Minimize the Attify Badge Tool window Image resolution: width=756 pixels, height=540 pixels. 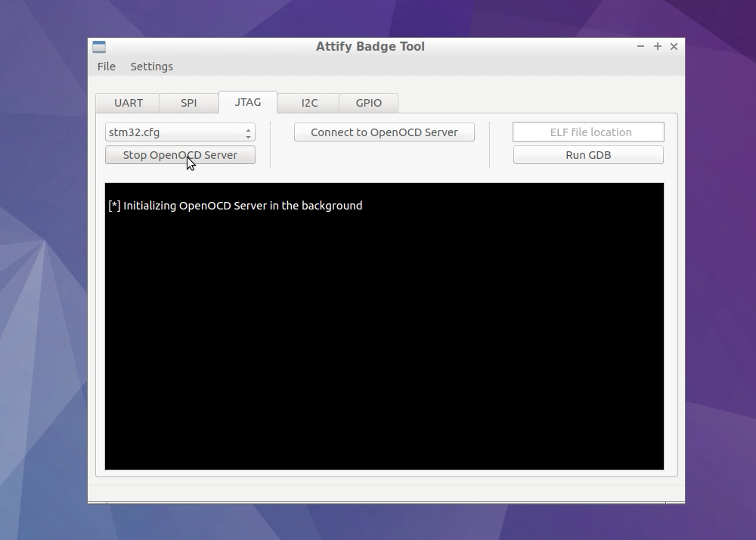pos(640,46)
